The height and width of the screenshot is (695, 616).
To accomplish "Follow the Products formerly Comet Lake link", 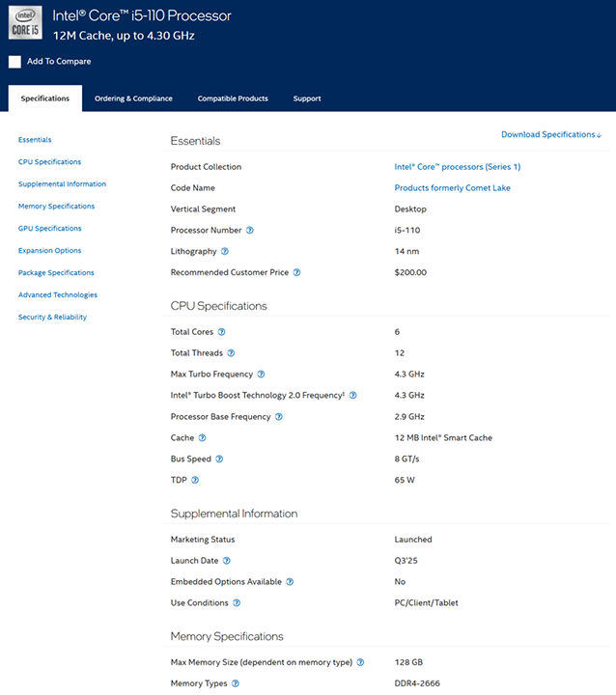I will tap(453, 188).
